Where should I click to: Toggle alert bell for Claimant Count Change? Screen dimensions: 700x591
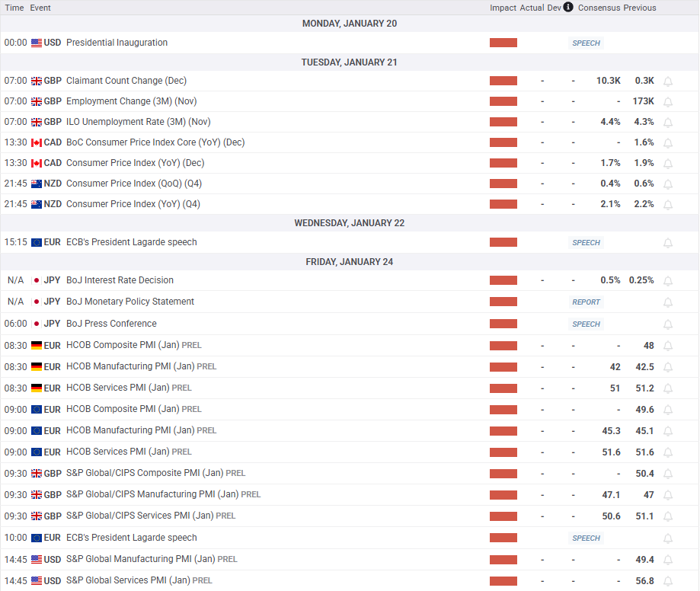click(x=668, y=81)
